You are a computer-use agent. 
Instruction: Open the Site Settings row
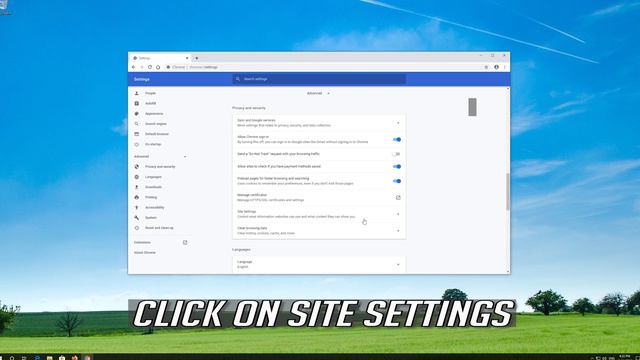pyautogui.click(x=319, y=214)
